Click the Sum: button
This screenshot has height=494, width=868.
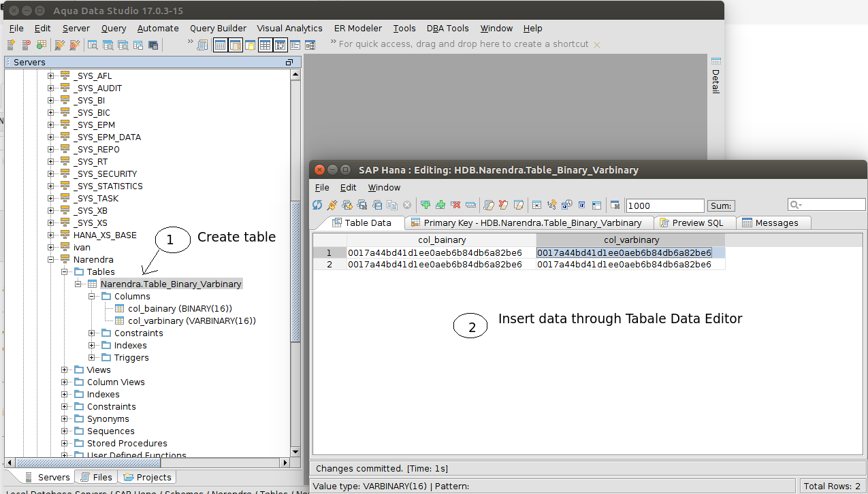pyautogui.click(x=721, y=205)
